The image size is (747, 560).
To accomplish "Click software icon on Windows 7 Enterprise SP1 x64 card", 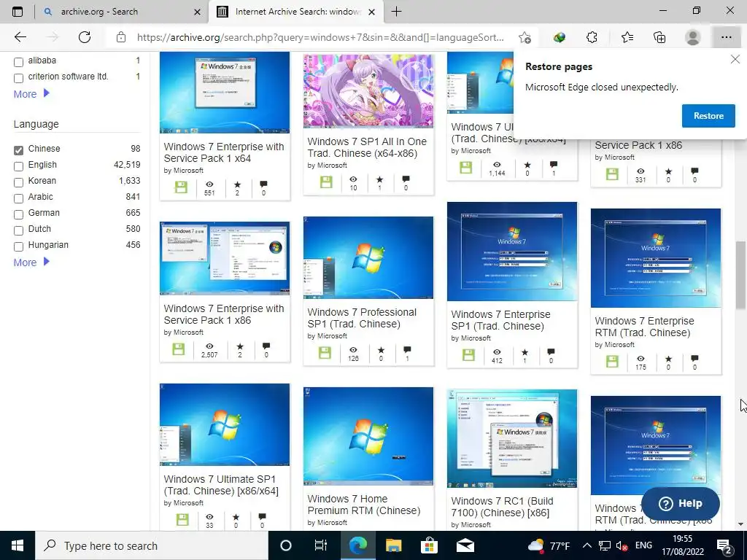I will click(181, 187).
